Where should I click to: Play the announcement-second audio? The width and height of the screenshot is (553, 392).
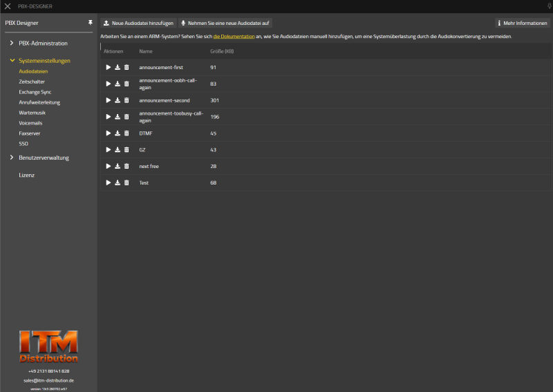109,100
